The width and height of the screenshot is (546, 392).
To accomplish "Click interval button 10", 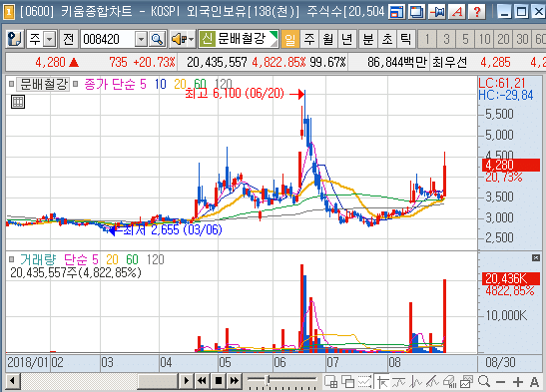I will 484,39.
